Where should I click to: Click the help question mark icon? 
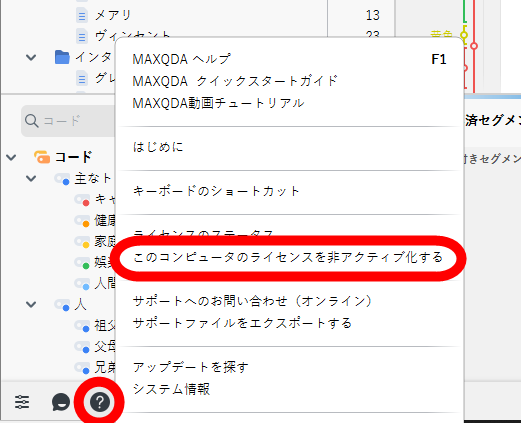[x=99, y=402]
